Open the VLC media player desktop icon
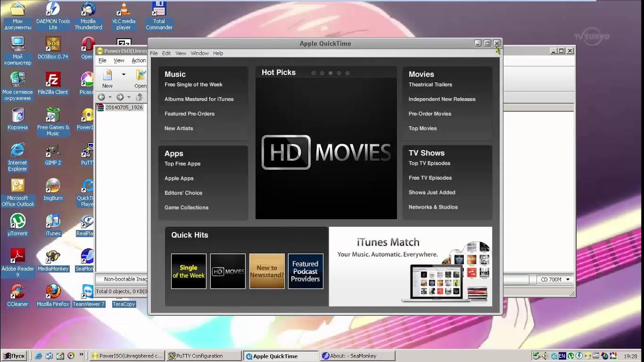644x362 pixels. (124, 16)
